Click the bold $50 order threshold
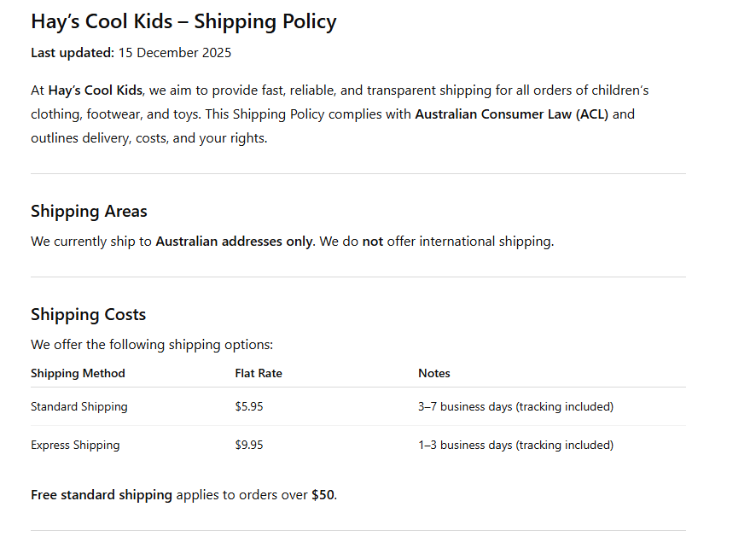 coord(323,495)
